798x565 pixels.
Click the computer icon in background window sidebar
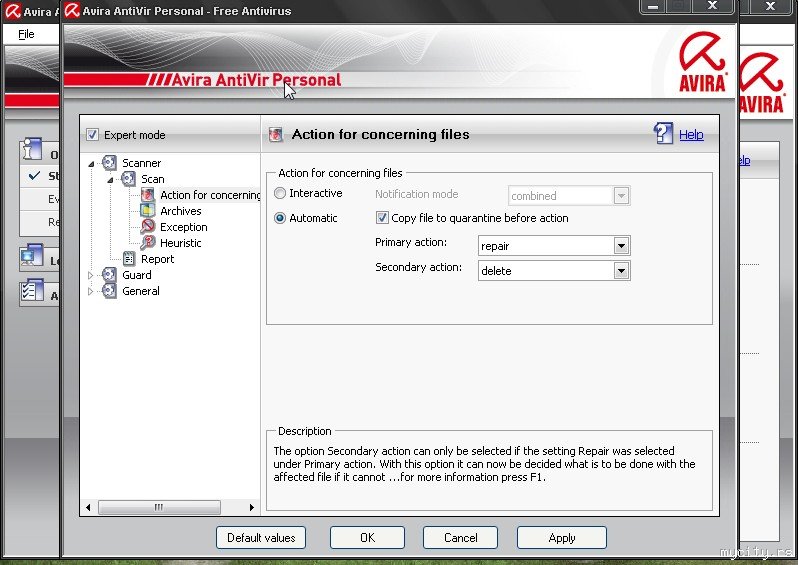(32, 257)
